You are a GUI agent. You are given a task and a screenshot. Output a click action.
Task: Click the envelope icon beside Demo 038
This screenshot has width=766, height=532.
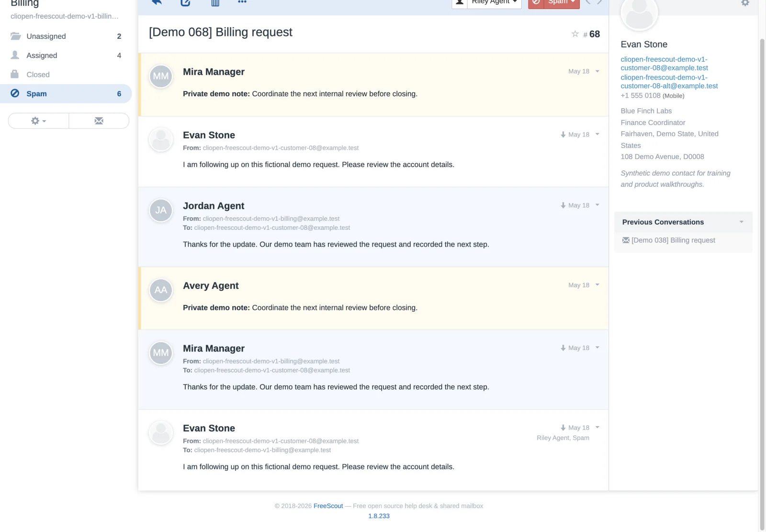626,240
